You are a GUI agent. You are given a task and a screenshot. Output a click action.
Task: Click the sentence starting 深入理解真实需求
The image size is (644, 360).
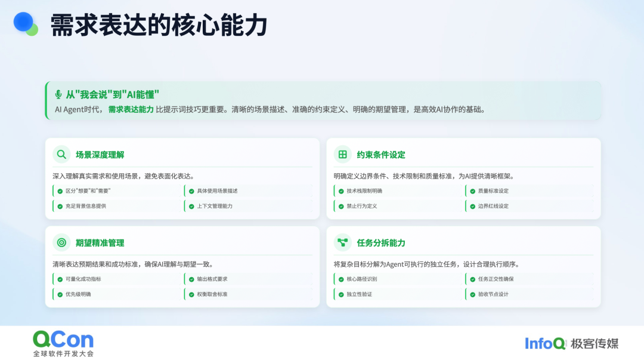coord(123,176)
